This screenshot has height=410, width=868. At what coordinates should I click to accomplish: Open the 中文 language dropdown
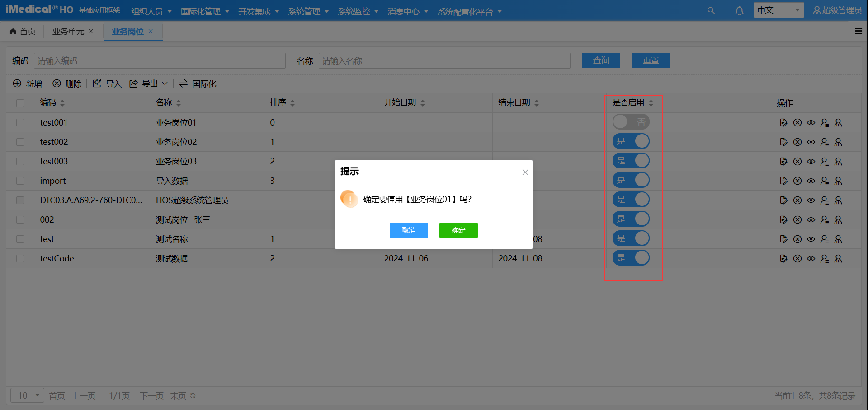click(x=778, y=10)
